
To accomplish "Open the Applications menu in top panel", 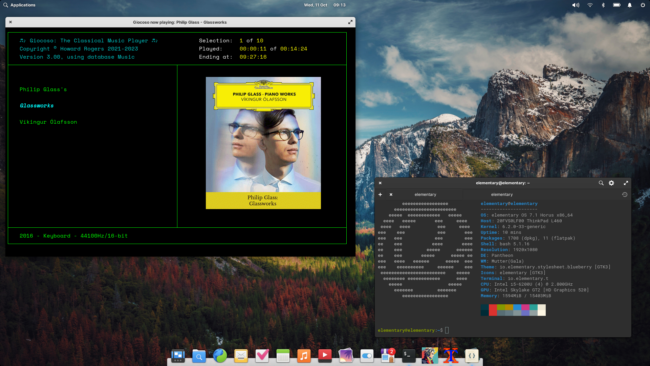I will click(19, 5).
